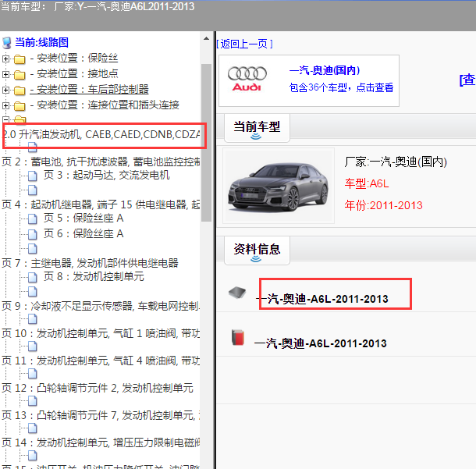Click 包含36个车型，点击查看 link
This screenshot has width=476, height=469.
(341, 87)
